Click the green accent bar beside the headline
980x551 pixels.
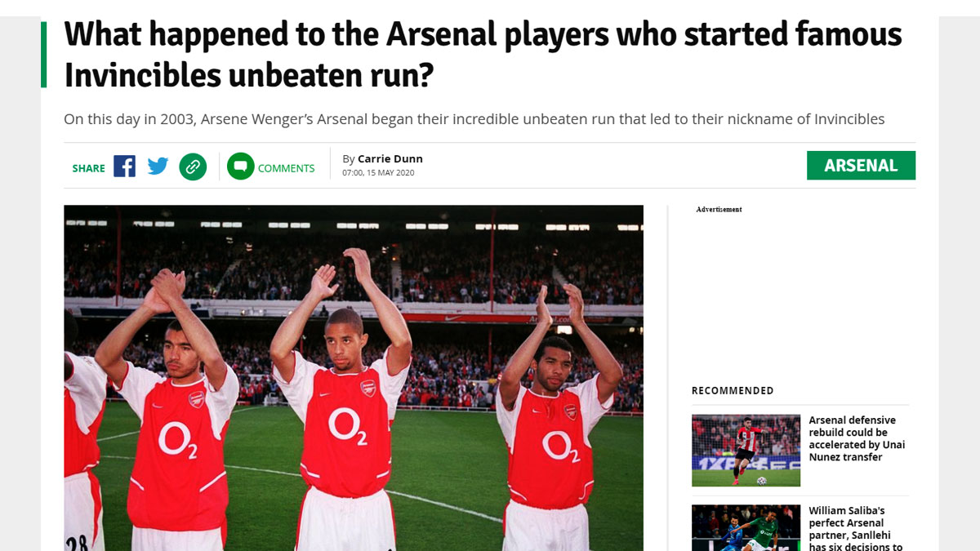(43, 54)
